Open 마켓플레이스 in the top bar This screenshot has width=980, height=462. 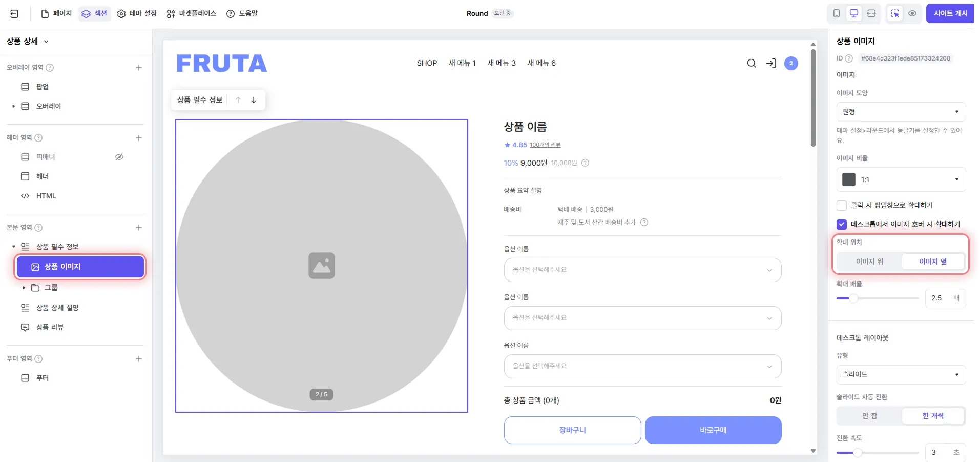coord(192,13)
